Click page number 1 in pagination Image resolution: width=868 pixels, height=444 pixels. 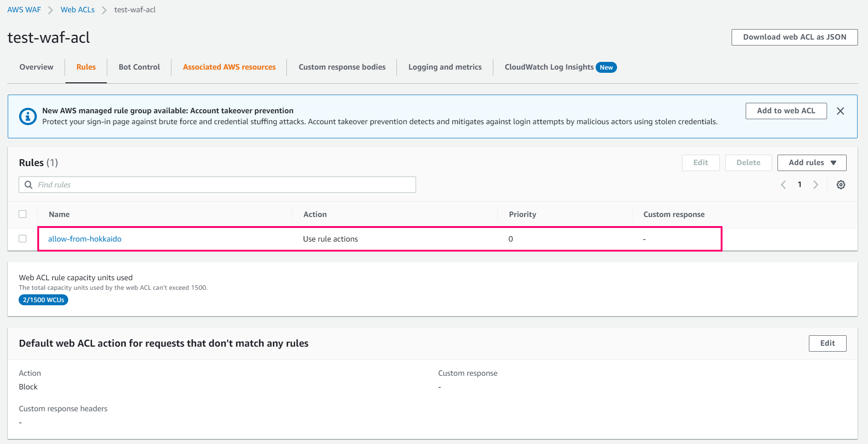[799, 185]
